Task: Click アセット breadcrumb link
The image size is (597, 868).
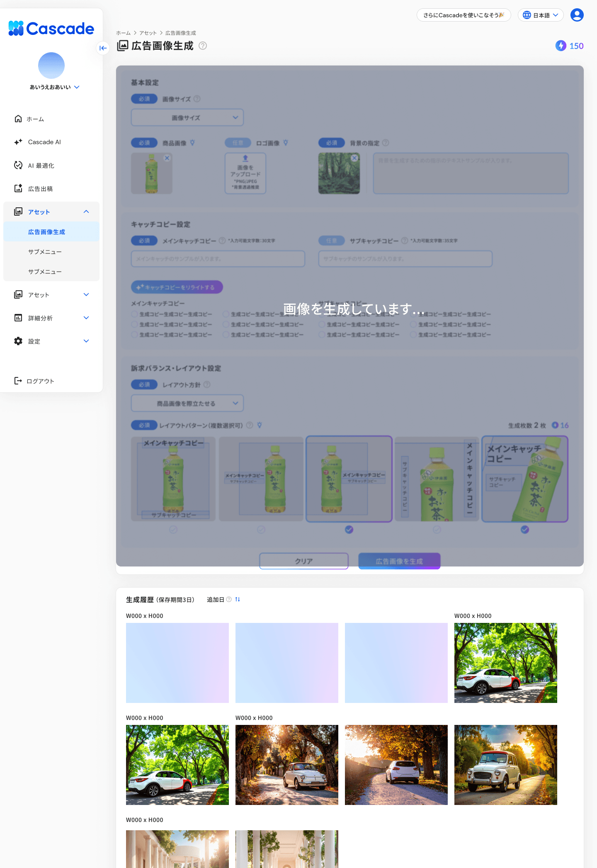Action: (x=148, y=33)
